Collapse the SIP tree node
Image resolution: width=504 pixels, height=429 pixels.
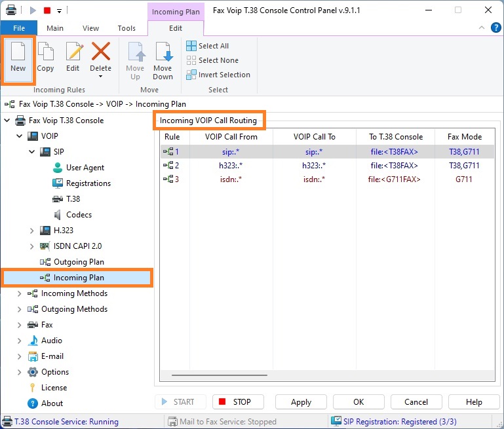coord(32,151)
